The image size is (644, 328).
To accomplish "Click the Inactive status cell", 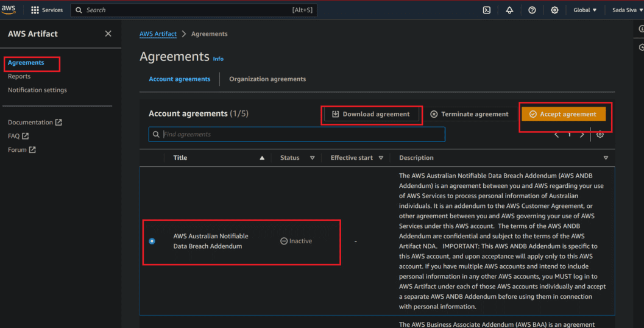I will pos(296,241).
